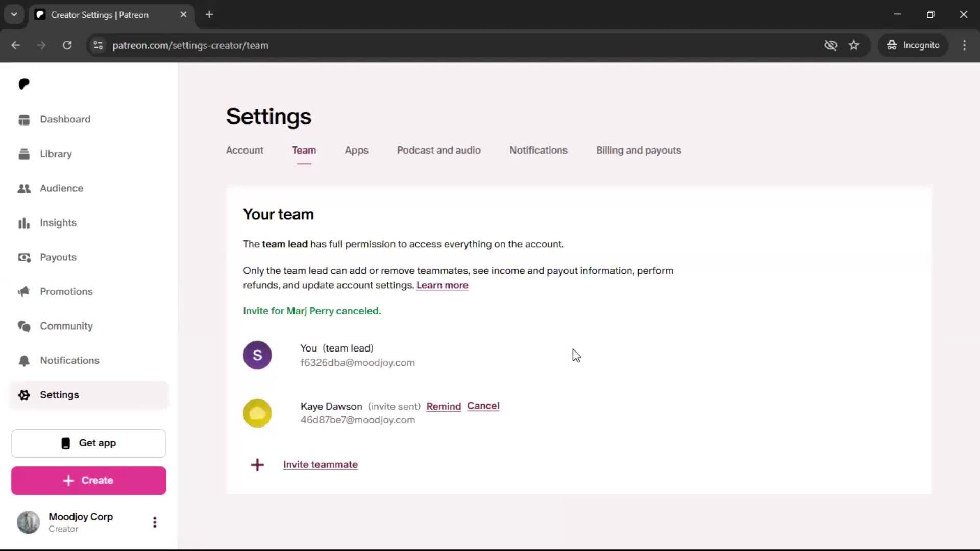980x551 pixels.
Task: Click the 'Invite for Marj Perry canceled.' message
Action: (x=312, y=311)
